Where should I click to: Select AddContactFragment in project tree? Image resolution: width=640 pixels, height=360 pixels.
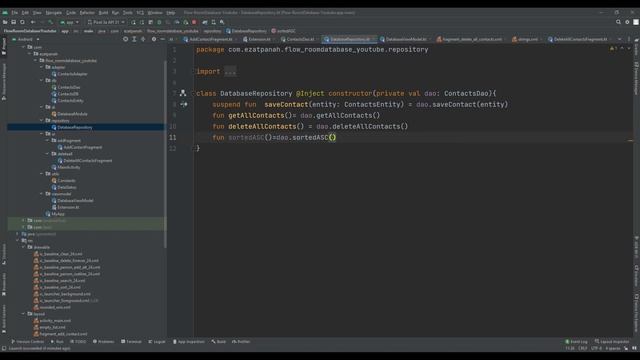(80, 147)
